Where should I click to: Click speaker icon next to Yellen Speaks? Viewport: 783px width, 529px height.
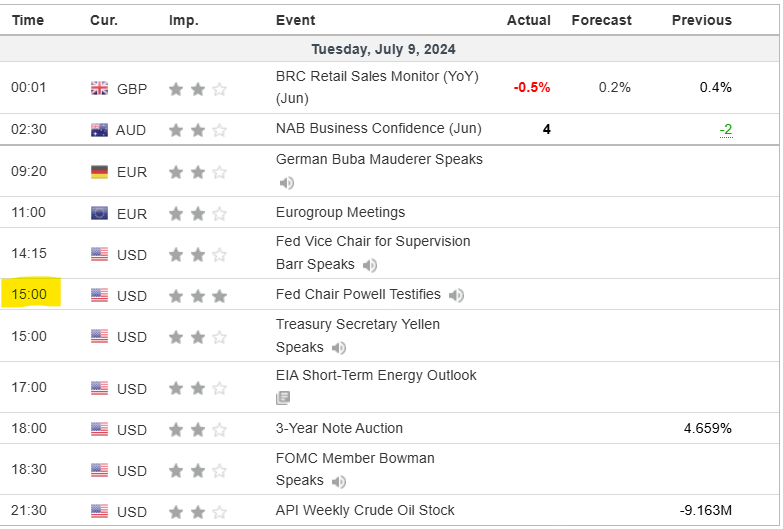(339, 348)
